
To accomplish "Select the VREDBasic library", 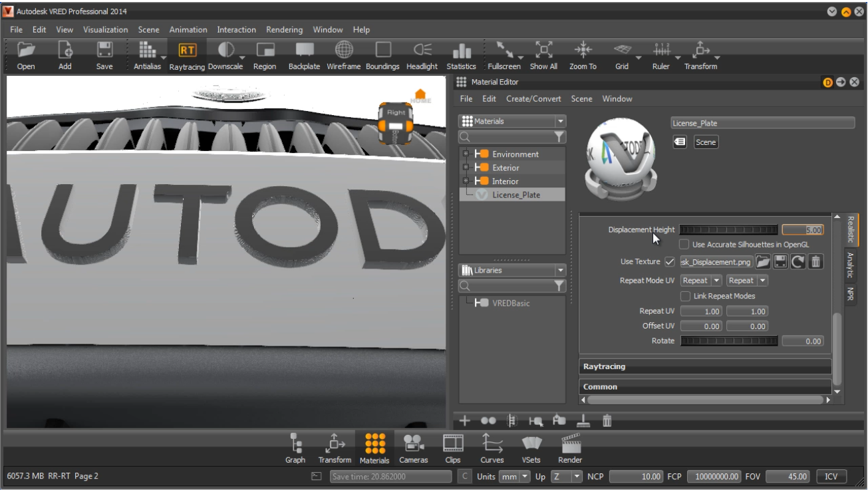I will coord(511,303).
